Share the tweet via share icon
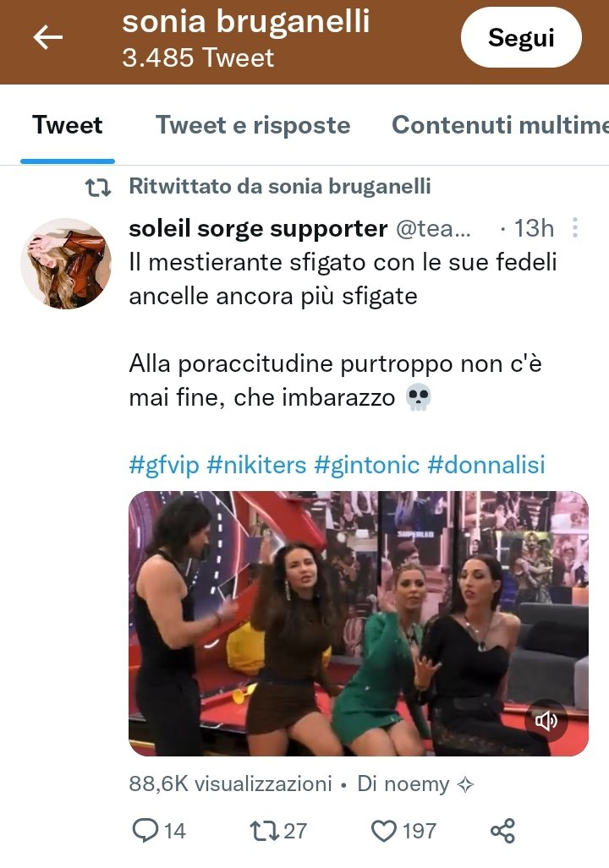609x868 pixels. coord(502,831)
